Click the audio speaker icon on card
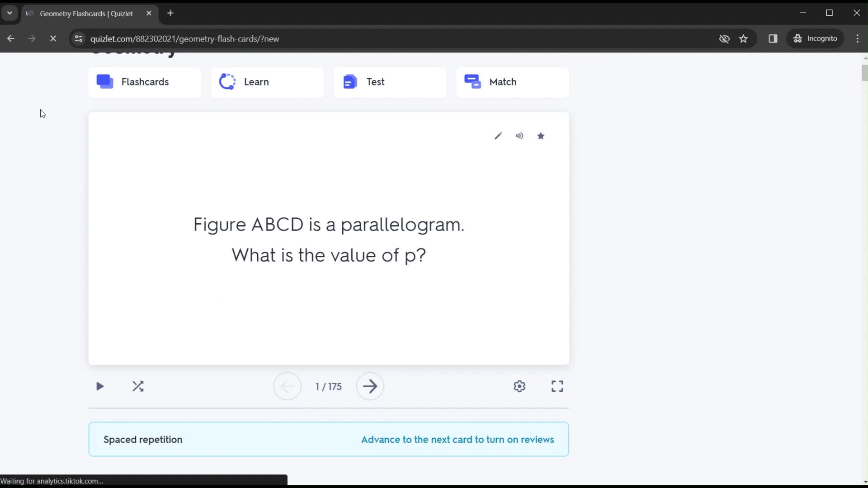 pos(520,135)
